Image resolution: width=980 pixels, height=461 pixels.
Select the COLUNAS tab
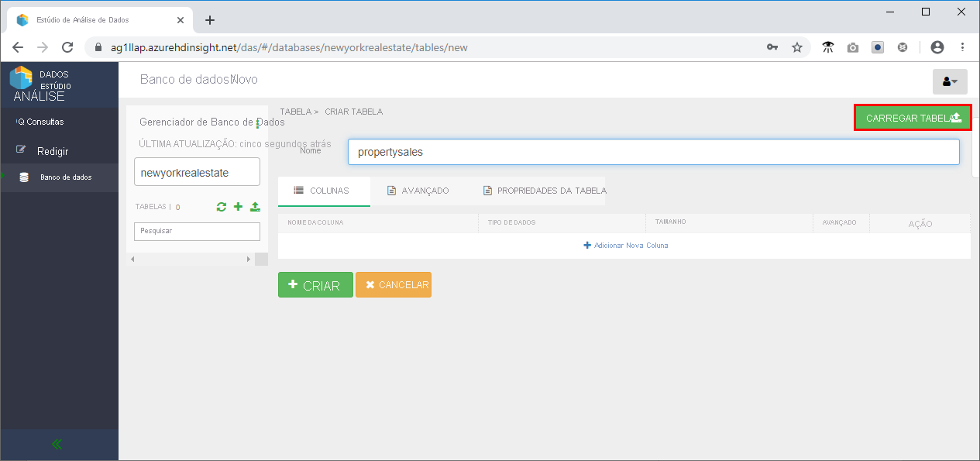[x=324, y=189]
